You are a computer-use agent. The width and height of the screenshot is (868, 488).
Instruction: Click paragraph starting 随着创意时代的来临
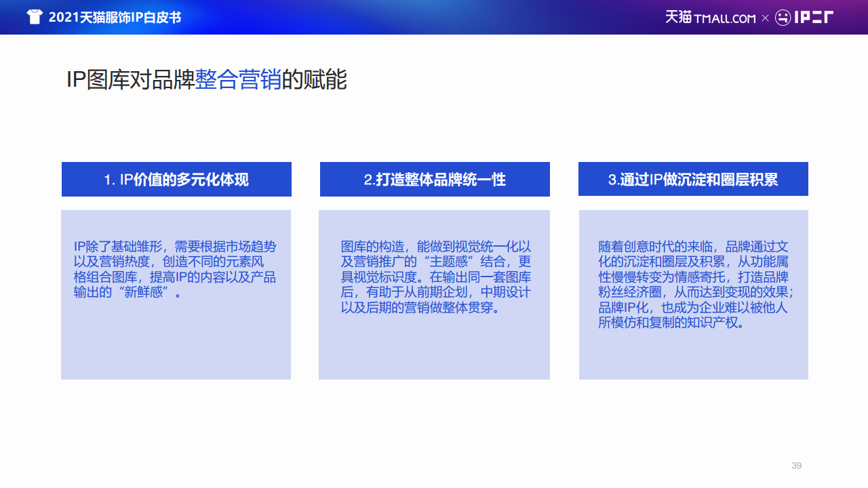(695, 285)
